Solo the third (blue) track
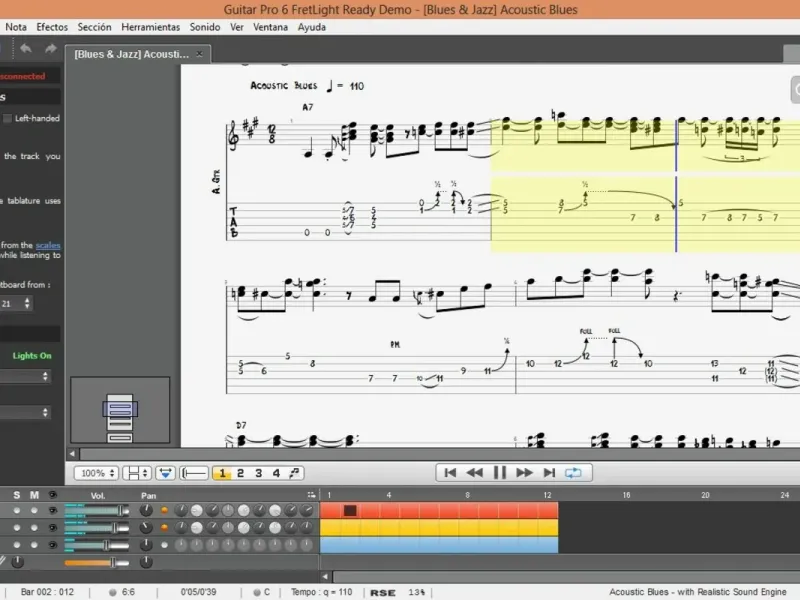The image size is (800, 600). tap(17, 545)
